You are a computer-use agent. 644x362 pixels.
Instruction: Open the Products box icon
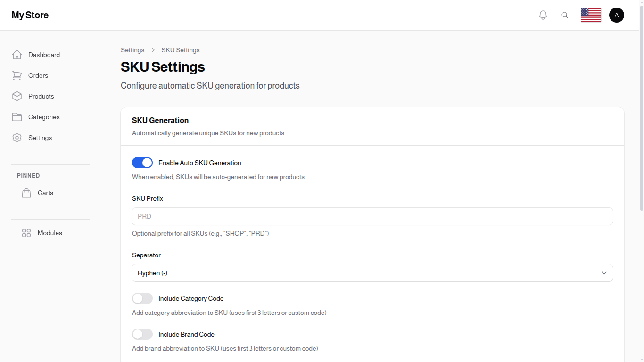(x=17, y=96)
